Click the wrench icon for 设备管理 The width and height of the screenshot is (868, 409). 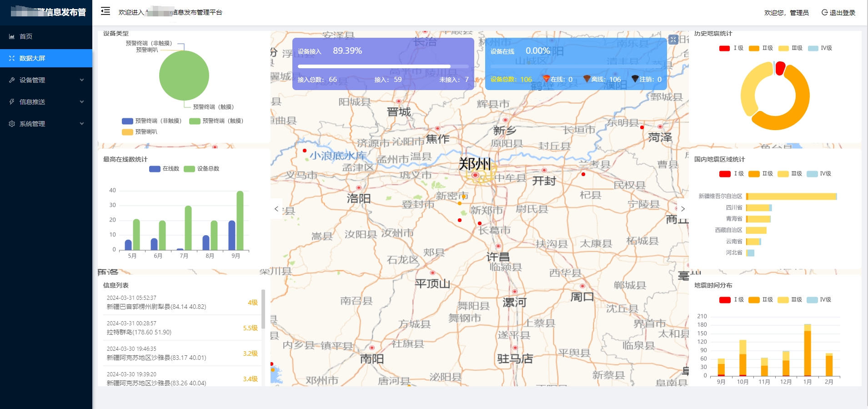(x=12, y=80)
